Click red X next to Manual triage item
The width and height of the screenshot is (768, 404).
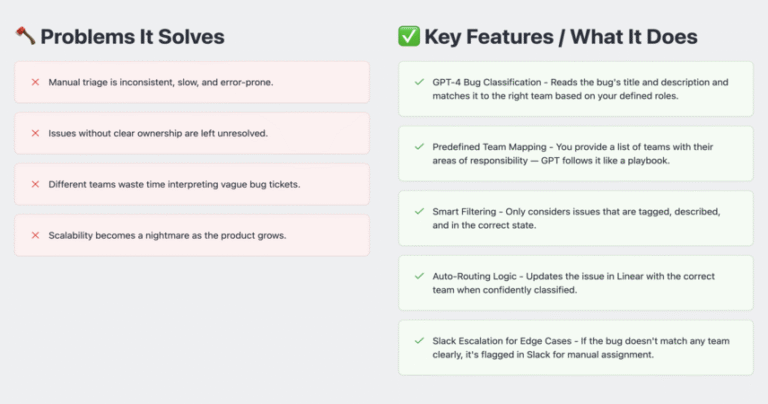35,82
